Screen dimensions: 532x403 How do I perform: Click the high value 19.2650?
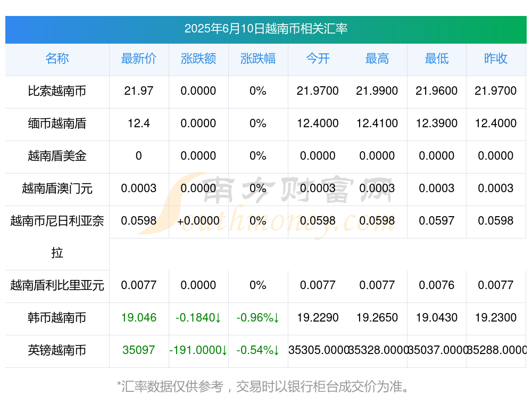pyautogui.click(x=377, y=318)
